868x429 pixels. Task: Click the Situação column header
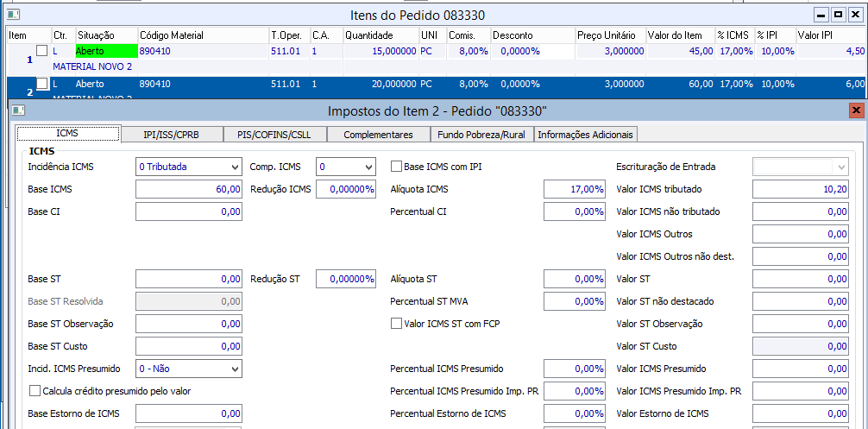[106, 35]
